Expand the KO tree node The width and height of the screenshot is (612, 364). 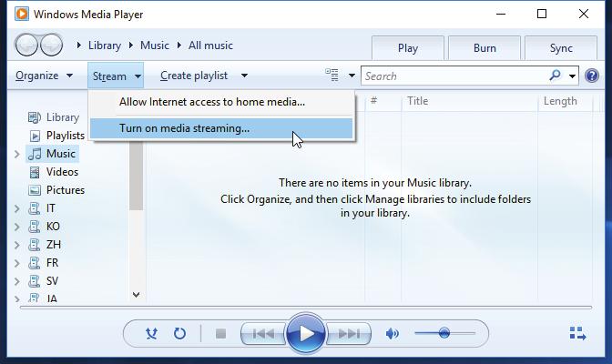click(16, 227)
